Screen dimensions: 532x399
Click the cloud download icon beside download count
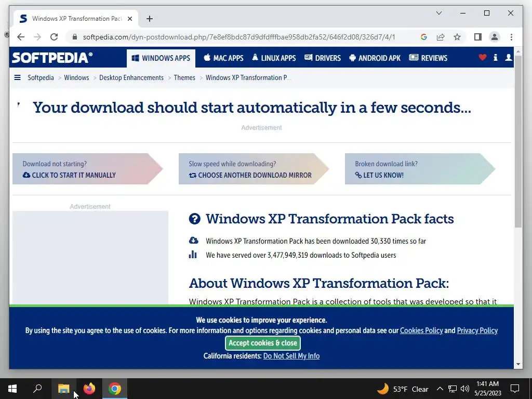click(x=193, y=241)
